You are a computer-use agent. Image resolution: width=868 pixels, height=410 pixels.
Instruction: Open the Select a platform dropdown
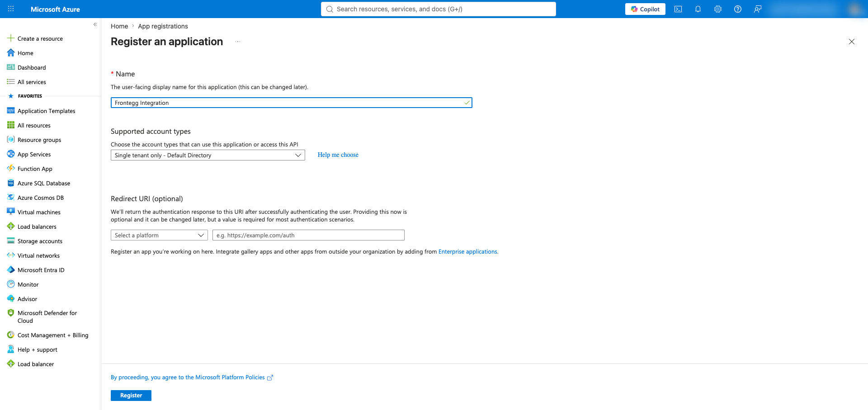(x=159, y=235)
